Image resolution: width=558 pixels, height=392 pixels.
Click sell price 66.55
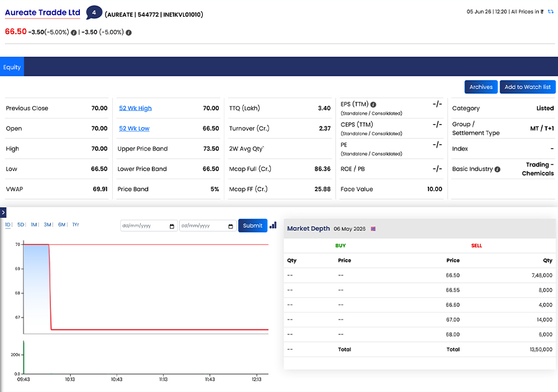pyautogui.click(x=453, y=290)
